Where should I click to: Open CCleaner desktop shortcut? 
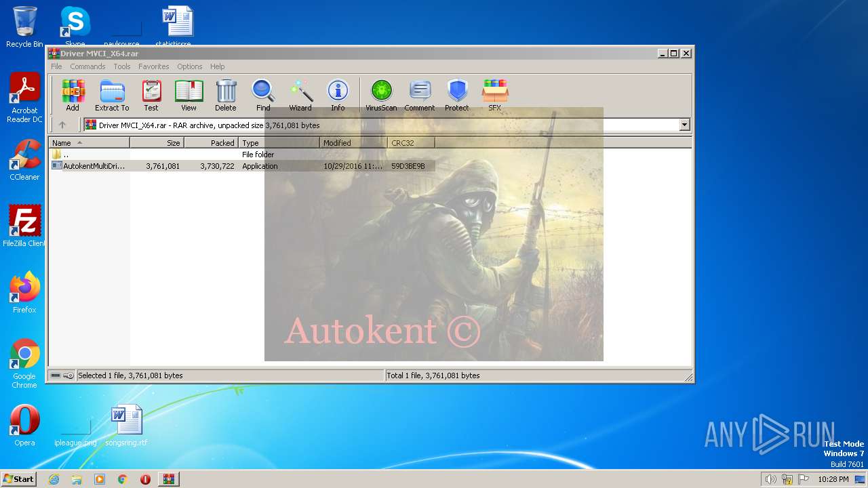click(x=24, y=160)
